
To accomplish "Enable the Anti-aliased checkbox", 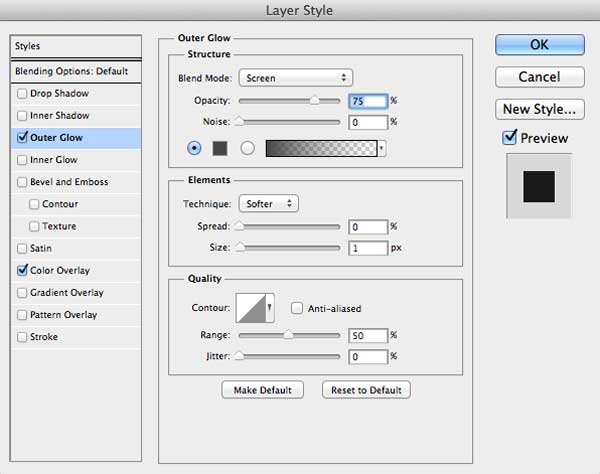I will [297, 308].
